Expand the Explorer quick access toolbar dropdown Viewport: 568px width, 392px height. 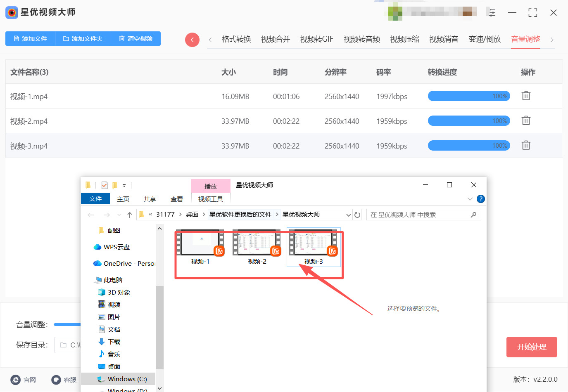click(x=124, y=186)
